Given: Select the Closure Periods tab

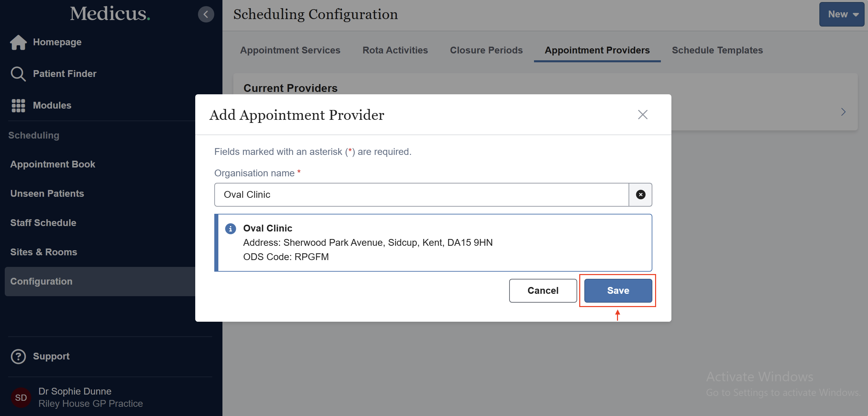Looking at the screenshot, I should [486, 50].
